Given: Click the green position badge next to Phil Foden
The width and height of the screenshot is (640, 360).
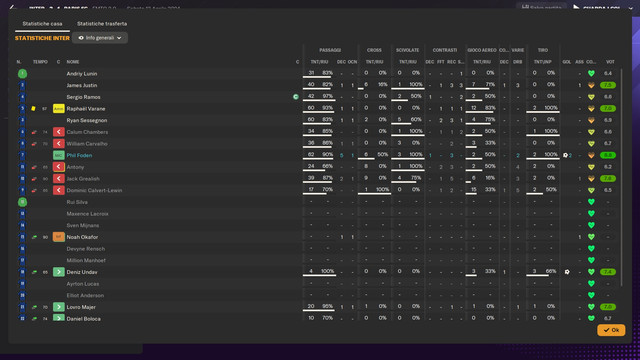Looking at the screenshot, I should pyautogui.click(x=59, y=156).
